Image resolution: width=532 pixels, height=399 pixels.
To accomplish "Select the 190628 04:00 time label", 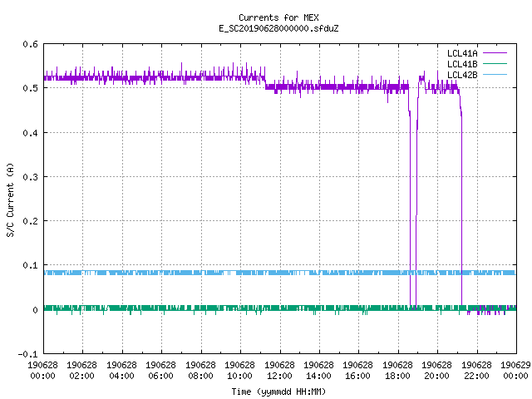I will point(121,371).
